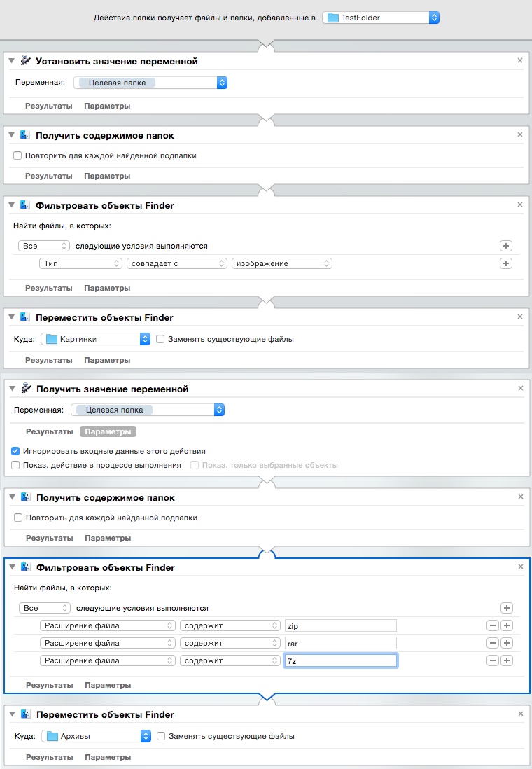The image size is (532, 769).
Task: Collapse the 'Получить значение переменной' action
Action: (x=12, y=389)
